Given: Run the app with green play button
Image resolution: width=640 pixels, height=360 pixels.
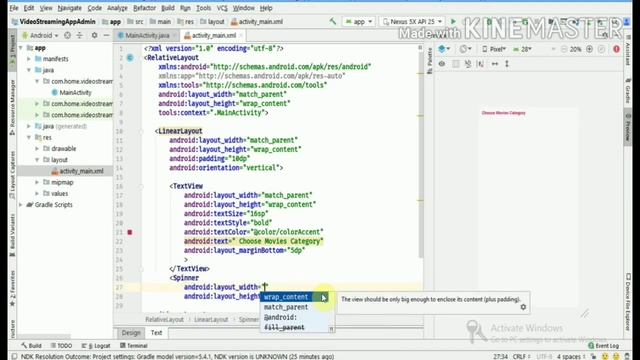Looking at the screenshot, I should click(x=453, y=21).
